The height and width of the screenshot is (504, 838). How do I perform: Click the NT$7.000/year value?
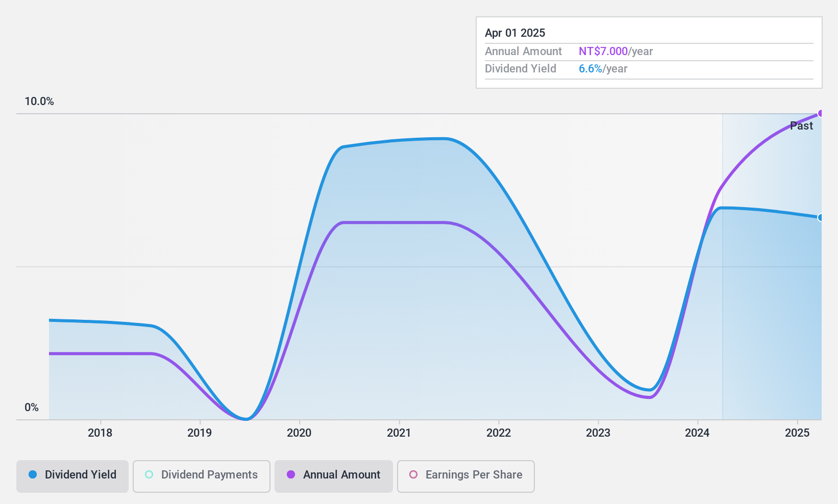tap(616, 51)
